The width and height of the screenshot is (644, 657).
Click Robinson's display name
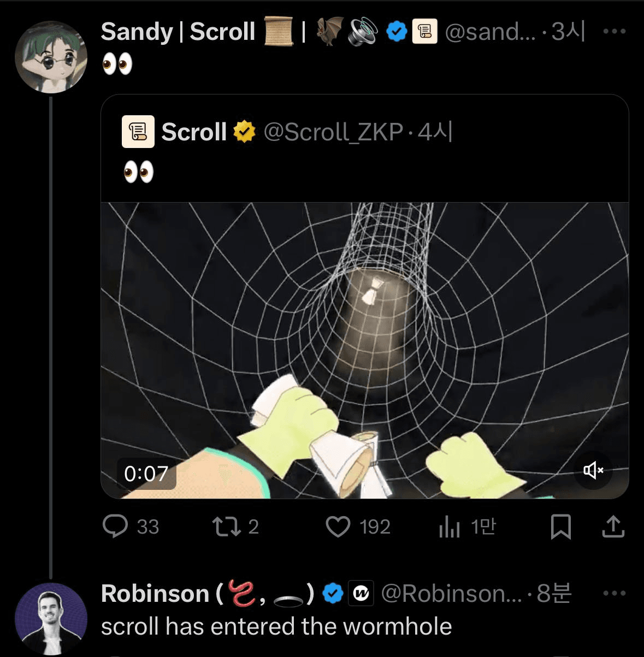point(155,593)
